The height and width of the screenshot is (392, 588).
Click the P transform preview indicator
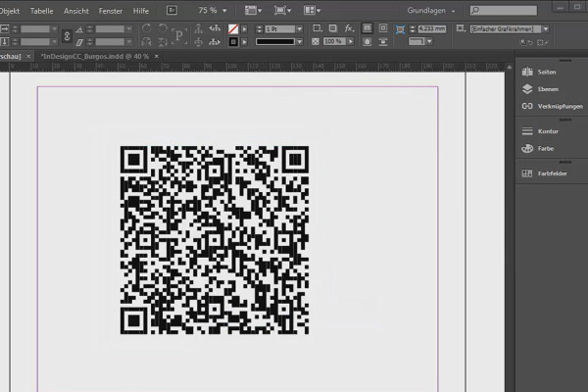point(179,35)
